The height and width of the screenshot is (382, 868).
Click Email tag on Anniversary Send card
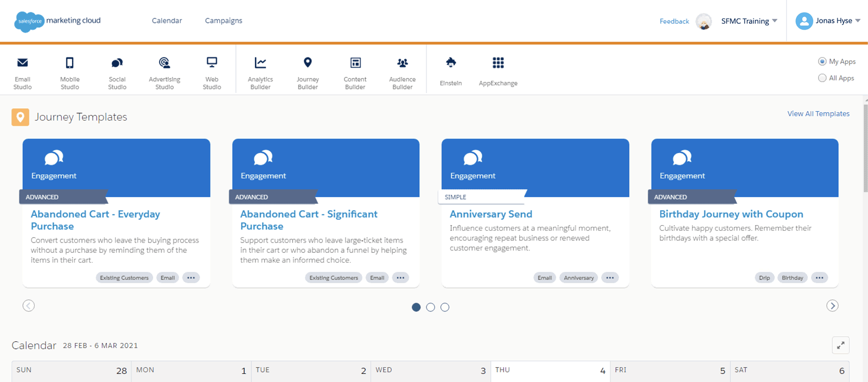pos(545,278)
